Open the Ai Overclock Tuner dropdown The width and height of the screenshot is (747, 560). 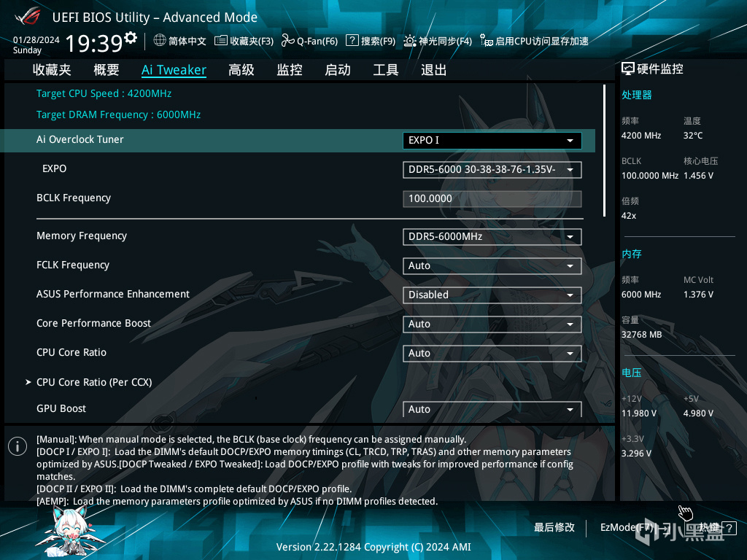492,141
